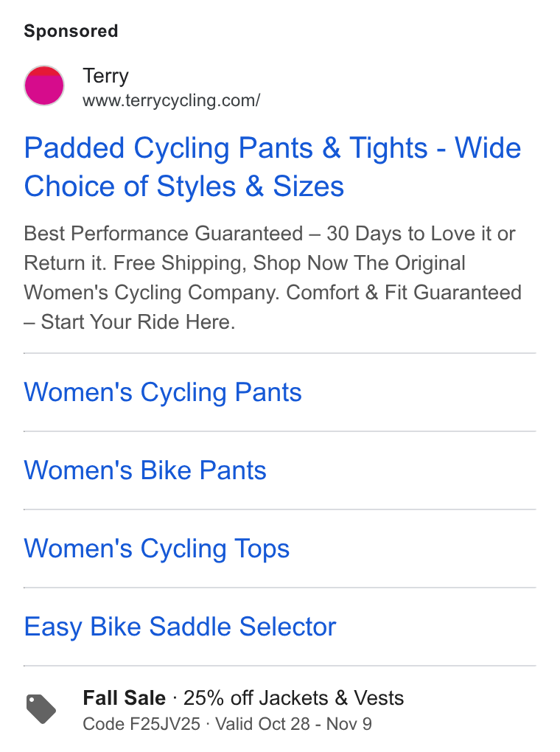The height and width of the screenshot is (752, 560).
Task: Open the Women's Cycling Pants sitelink
Action: point(163,392)
